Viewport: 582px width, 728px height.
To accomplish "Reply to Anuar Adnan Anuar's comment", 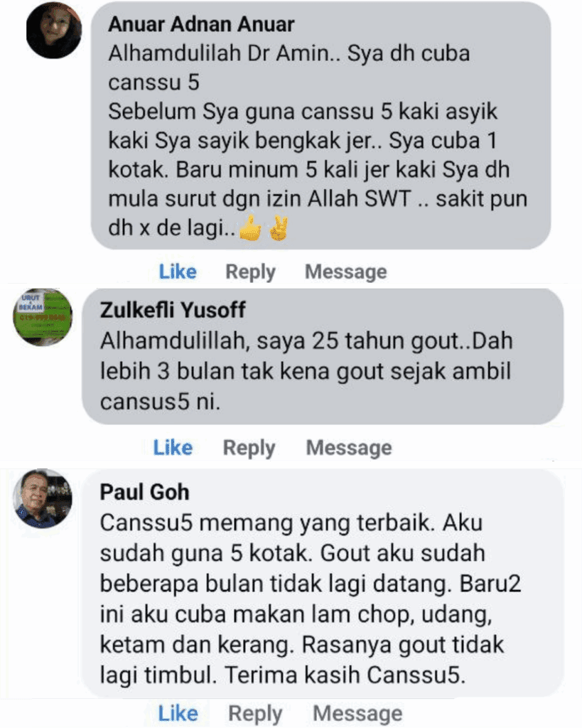I will [x=251, y=272].
